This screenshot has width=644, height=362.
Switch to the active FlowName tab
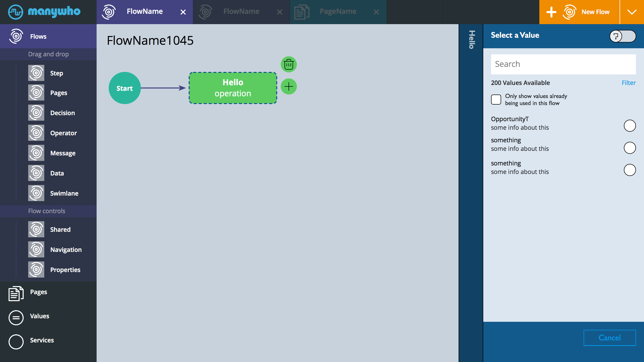click(145, 12)
